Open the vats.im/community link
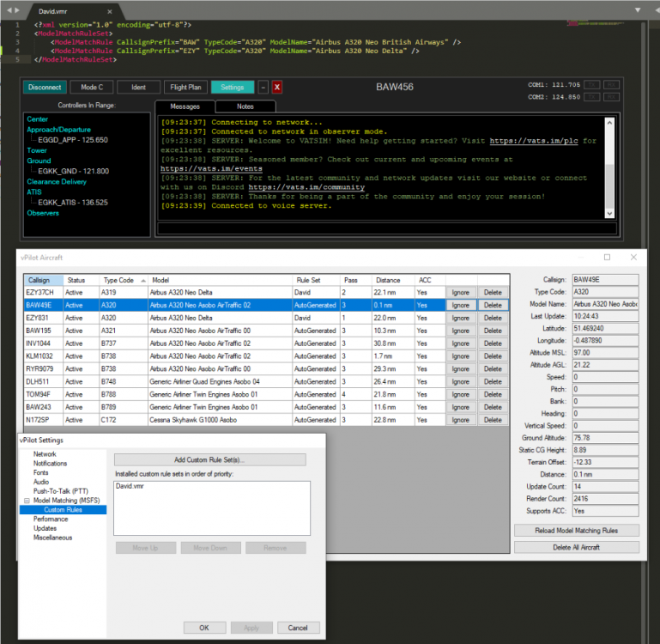Screen dimensions: 660x644 [x=306, y=186]
